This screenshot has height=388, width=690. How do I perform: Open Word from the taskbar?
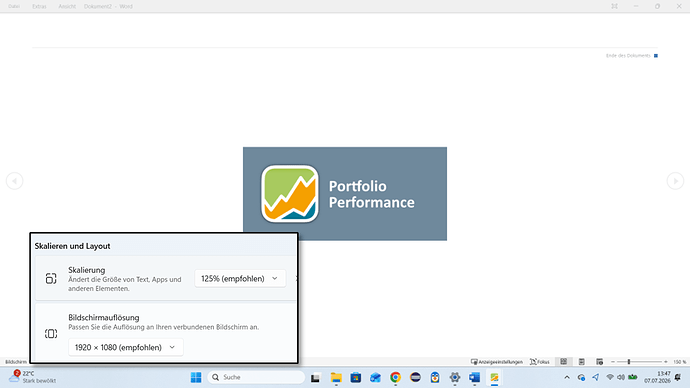coord(474,377)
